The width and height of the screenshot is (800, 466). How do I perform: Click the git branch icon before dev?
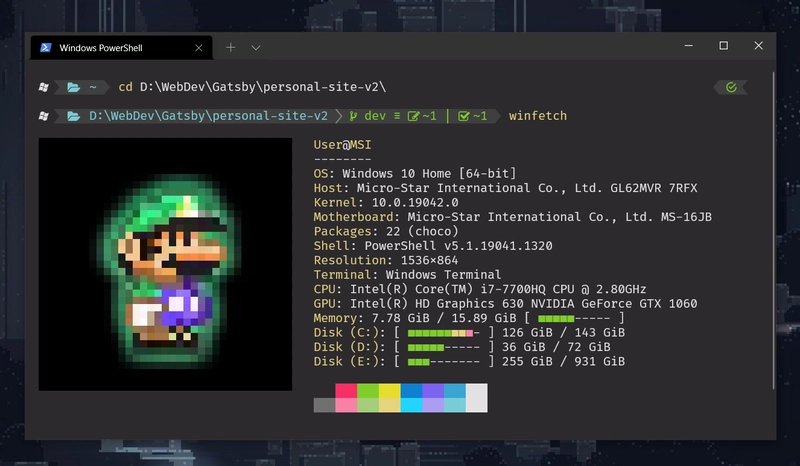(x=353, y=116)
